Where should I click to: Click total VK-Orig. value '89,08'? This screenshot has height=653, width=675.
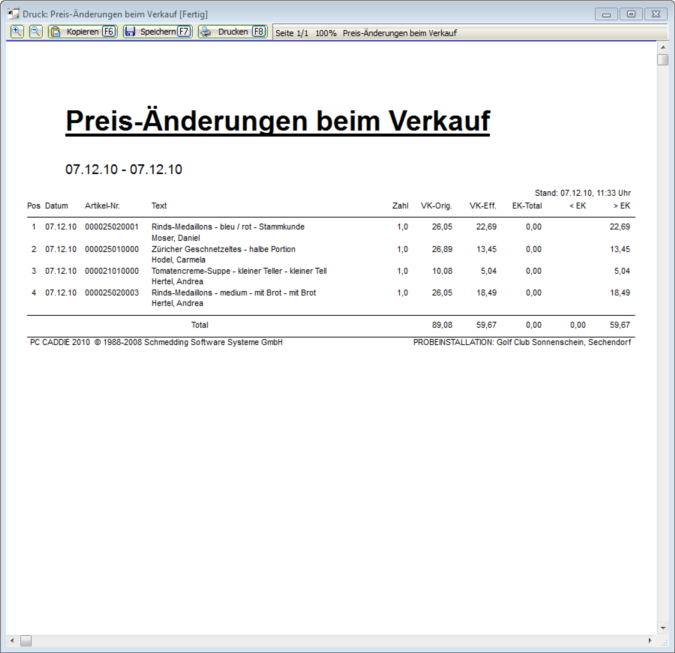click(442, 325)
